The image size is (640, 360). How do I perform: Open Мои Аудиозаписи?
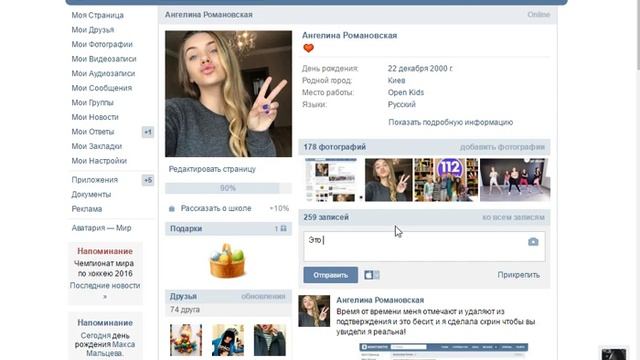click(103, 73)
